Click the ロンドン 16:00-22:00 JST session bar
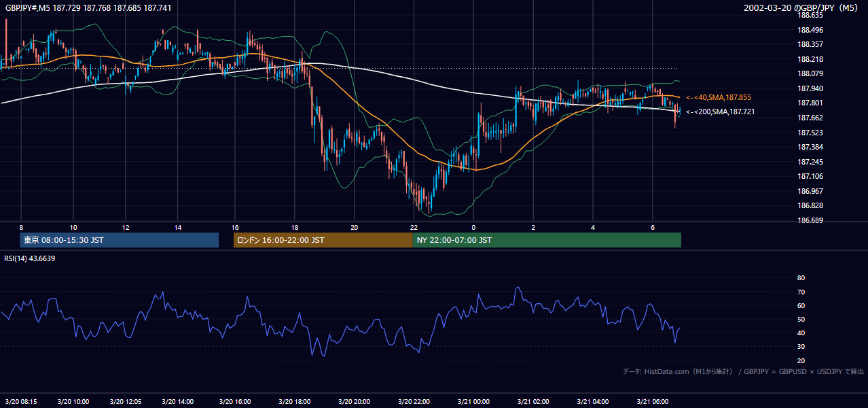Image resolution: width=868 pixels, height=408 pixels. click(x=323, y=240)
